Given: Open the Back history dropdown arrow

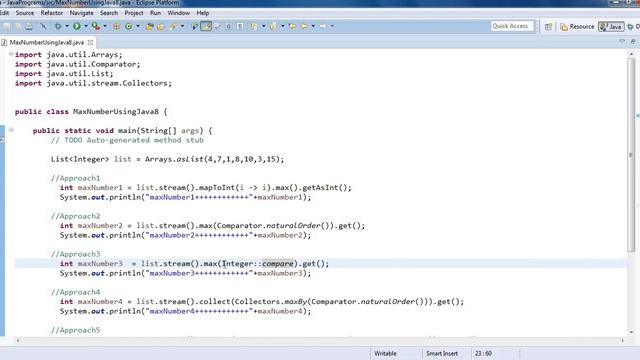Looking at the screenshot, I should pyautogui.click(x=313, y=26).
